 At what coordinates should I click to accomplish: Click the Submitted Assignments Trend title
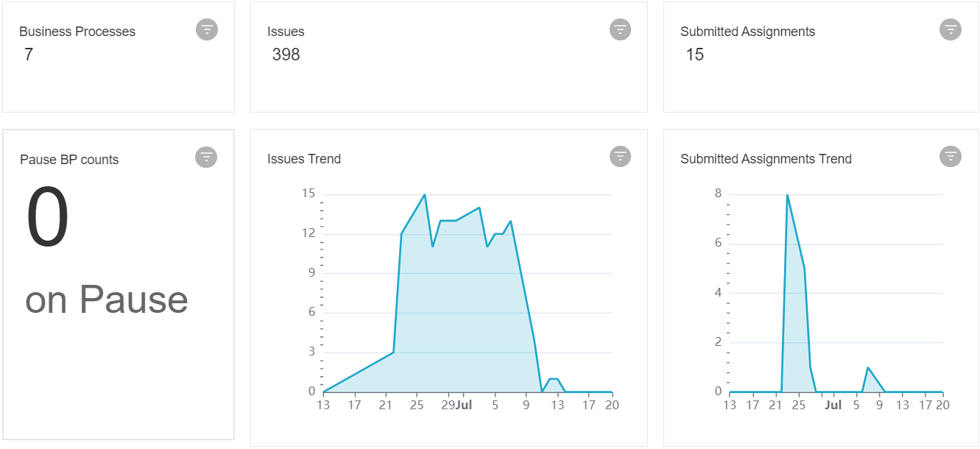(x=766, y=159)
